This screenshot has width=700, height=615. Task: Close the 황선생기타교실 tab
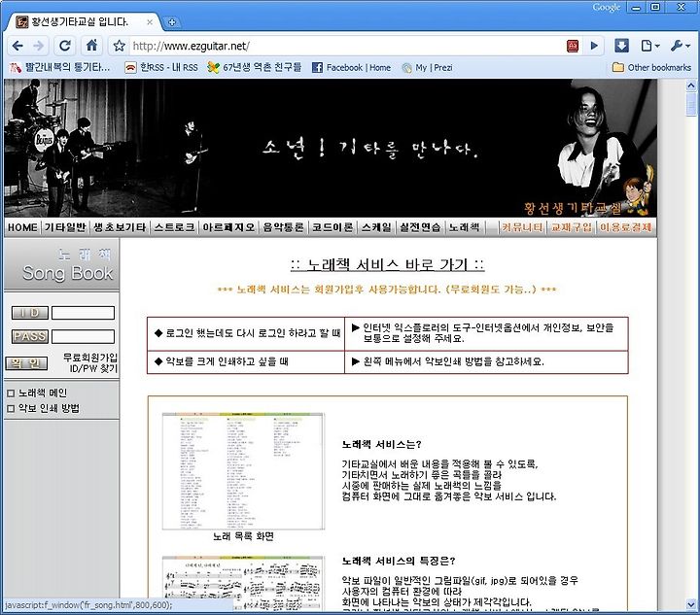(x=150, y=21)
